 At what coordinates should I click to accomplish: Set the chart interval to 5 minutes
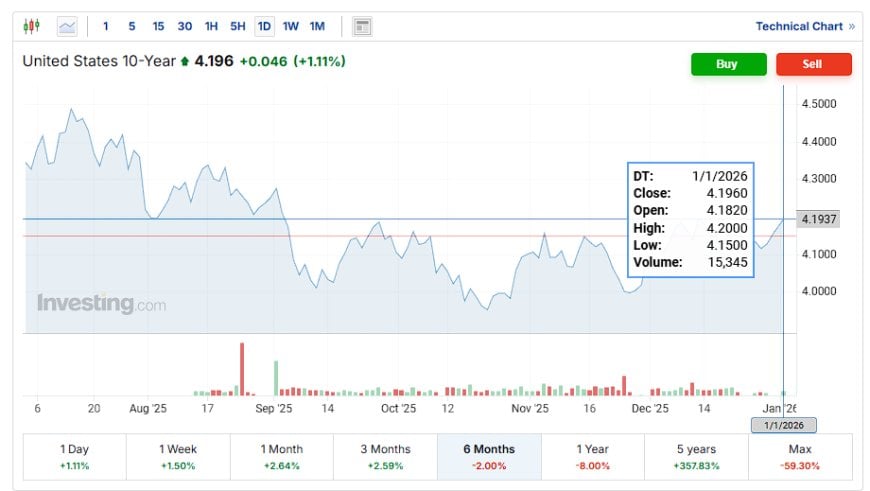pos(131,26)
